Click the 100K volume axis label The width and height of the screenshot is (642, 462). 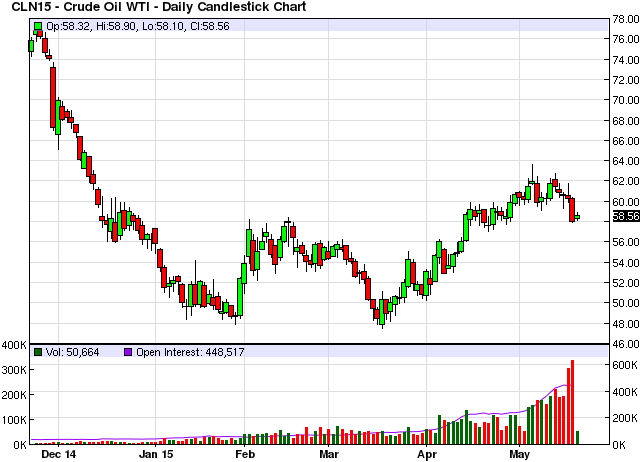[x=14, y=420]
